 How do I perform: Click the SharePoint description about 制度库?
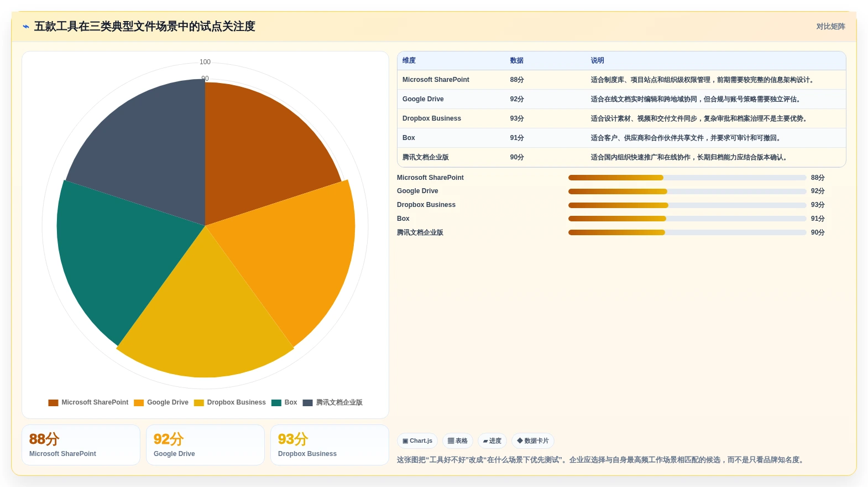pyautogui.click(x=703, y=80)
